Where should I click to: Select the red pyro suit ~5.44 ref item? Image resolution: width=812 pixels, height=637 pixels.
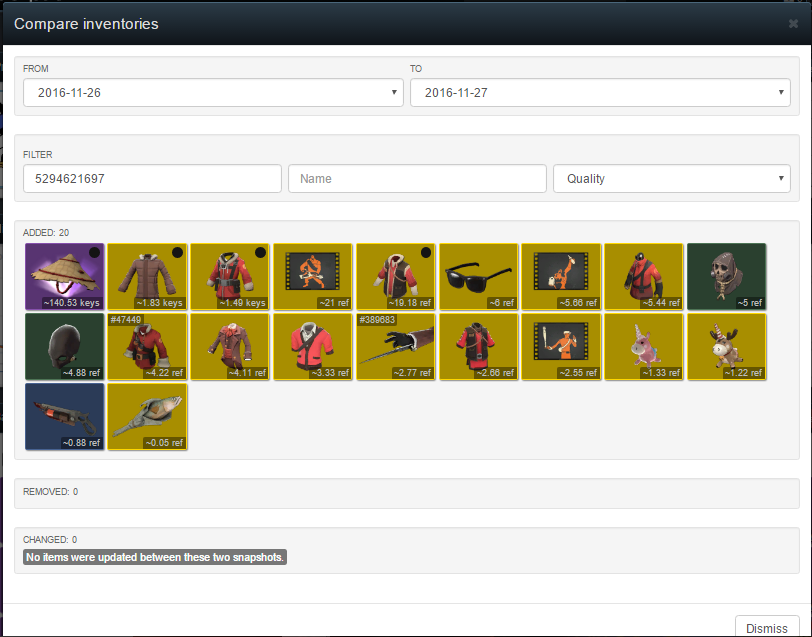(x=644, y=277)
